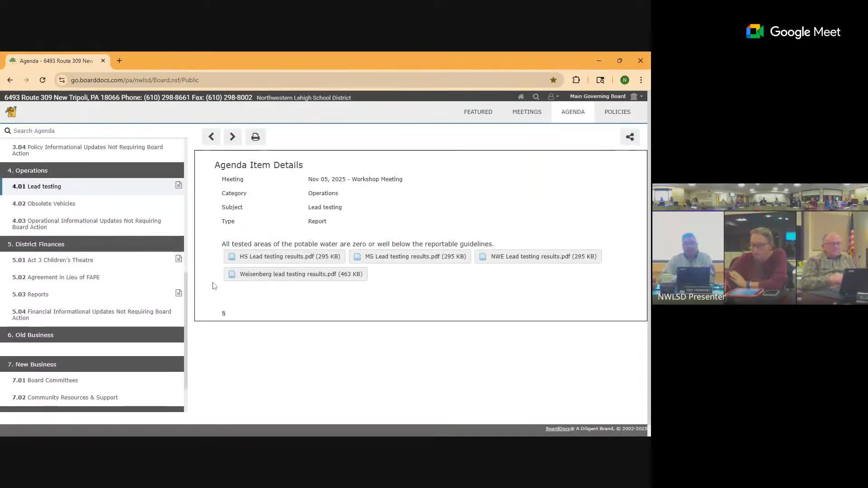868x488 pixels.
Task: Select 4.02 Obsolete Vehicles agenda item
Action: (51, 203)
